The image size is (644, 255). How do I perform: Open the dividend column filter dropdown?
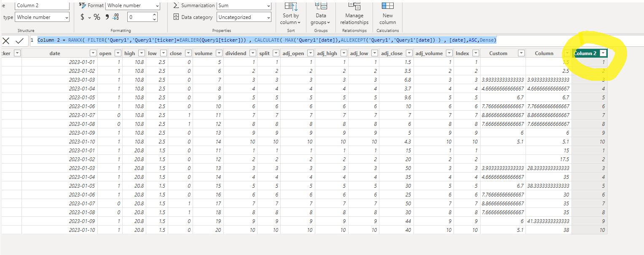coord(252,53)
